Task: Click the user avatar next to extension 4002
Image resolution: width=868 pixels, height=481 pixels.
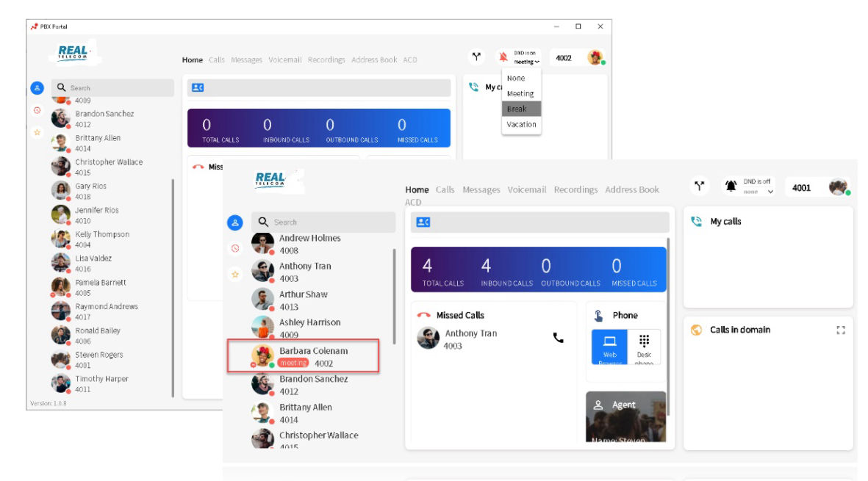Action: tap(595, 57)
